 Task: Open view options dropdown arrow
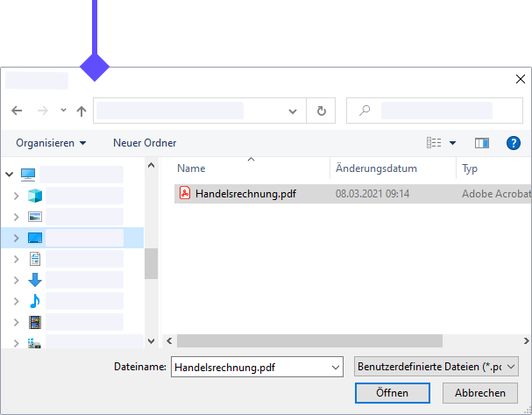(453, 143)
